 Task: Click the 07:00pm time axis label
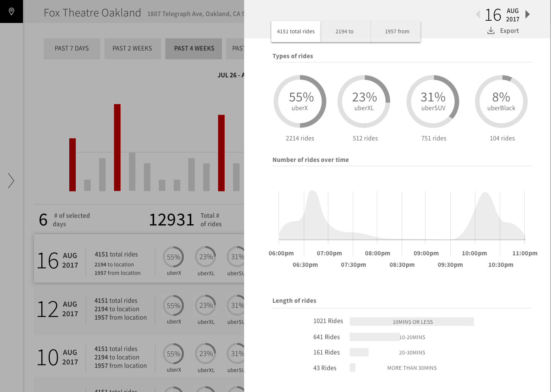[x=329, y=253]
